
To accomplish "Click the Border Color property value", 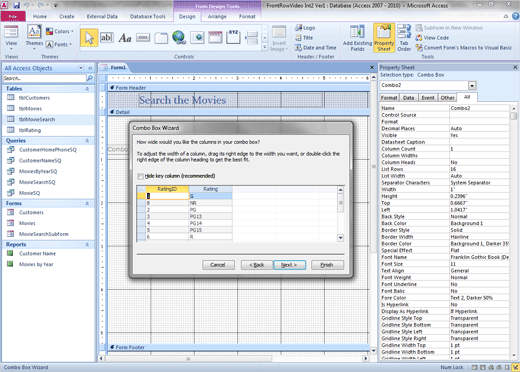I will [479, 244].
